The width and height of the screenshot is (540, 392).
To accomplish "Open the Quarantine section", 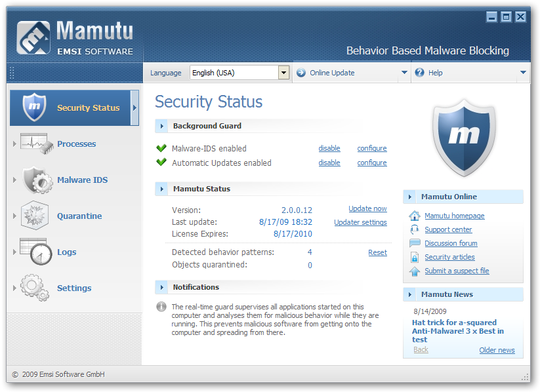I will [79, 216].
